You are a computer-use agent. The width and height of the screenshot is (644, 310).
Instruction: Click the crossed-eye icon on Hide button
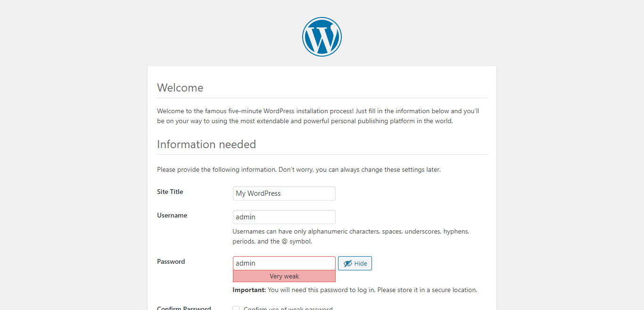coord(348,263)
